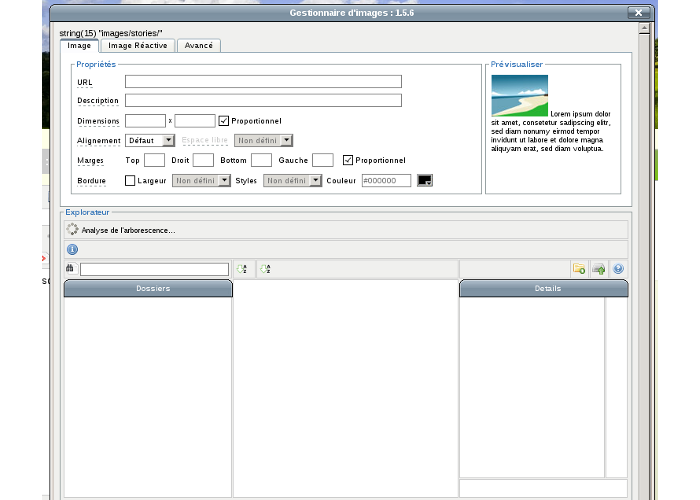Sort files descending by name
Viewport: 700px width, 500px height.
click(x=265, y=269)
